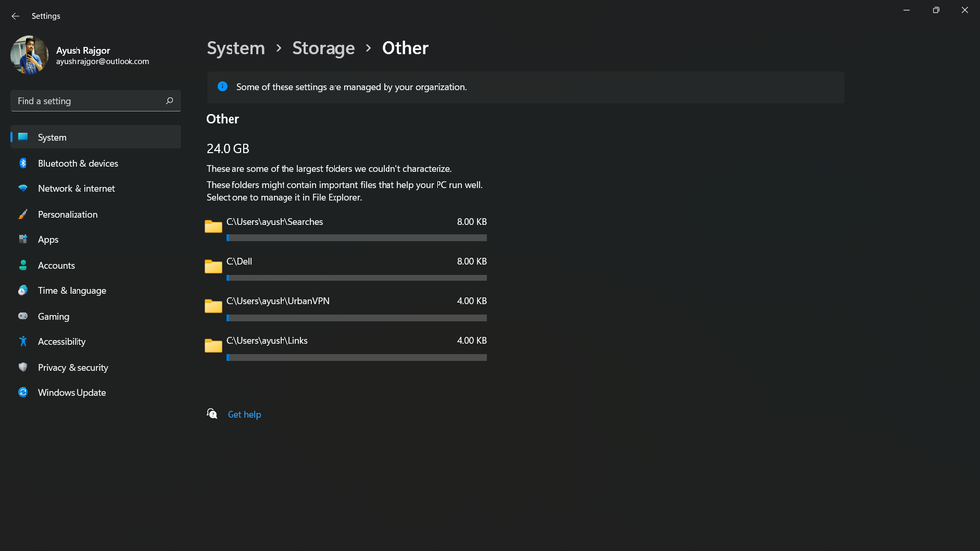Click the Bluetooth & devices icon in sidebar

(x=23, y=164)
